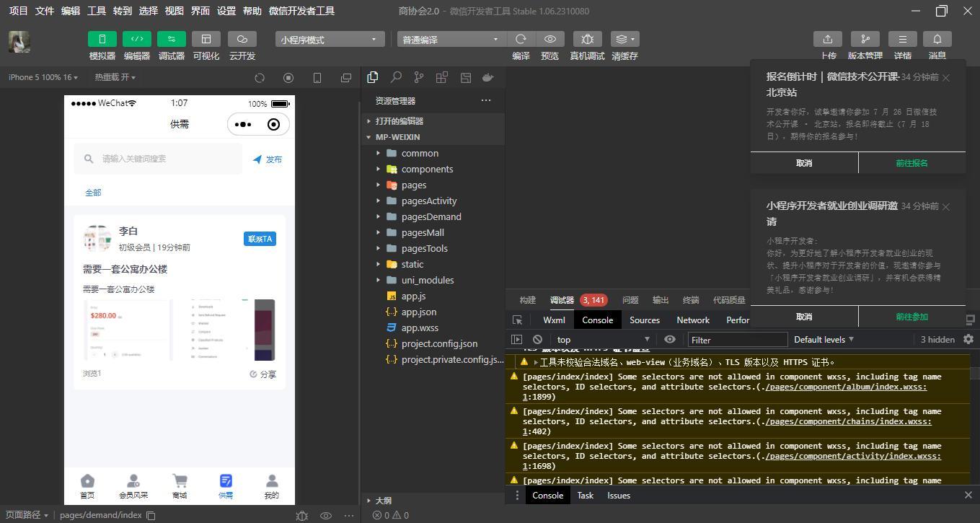Click the simulator stop icon

(288, 78)
